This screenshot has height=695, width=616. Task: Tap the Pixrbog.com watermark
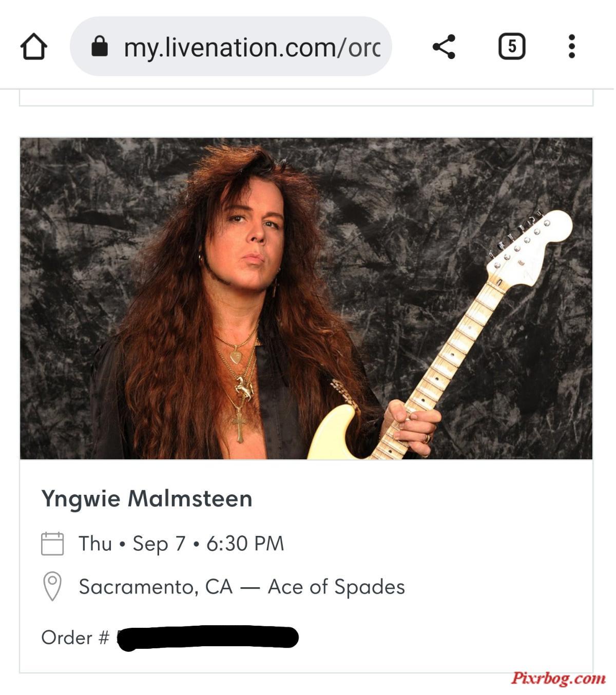[559, 679]
